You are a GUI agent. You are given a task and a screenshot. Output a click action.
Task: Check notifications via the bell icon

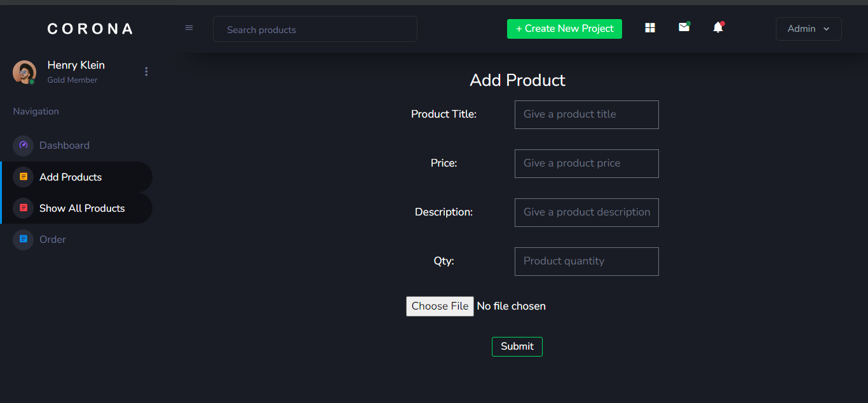click(x=717, y=28)
